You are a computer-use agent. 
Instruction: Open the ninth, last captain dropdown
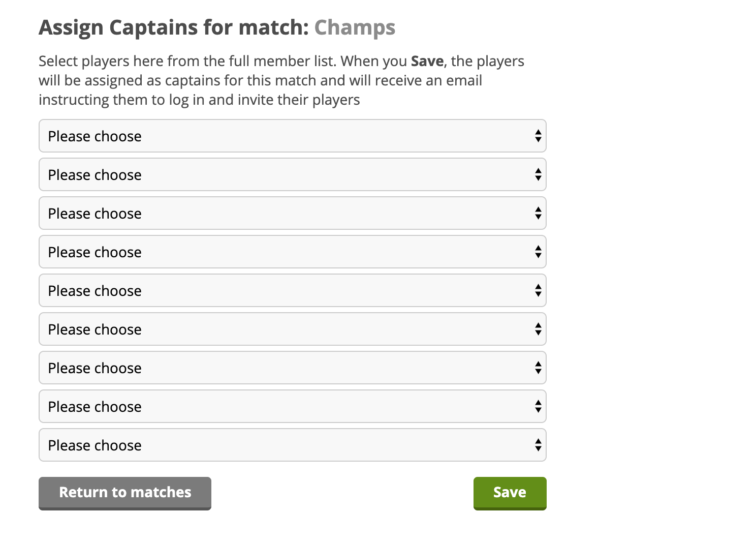pyautogui.click(x=292, y=445)
